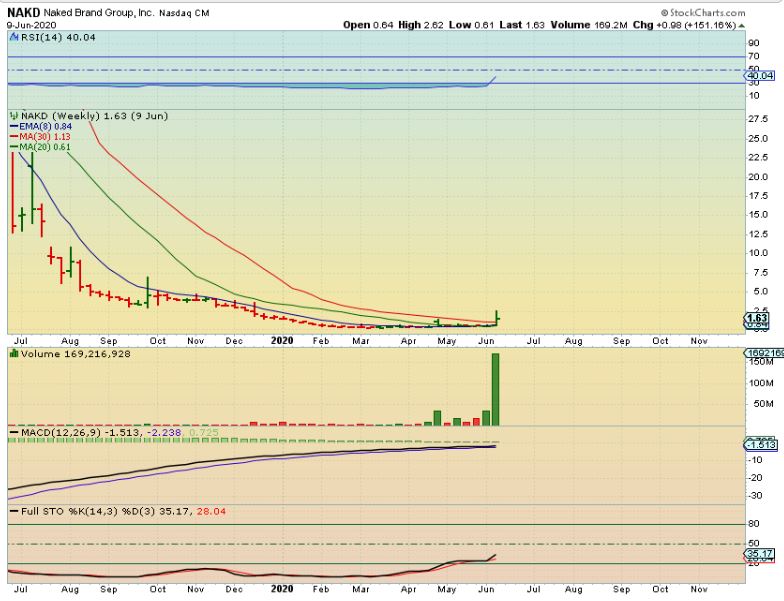Click the blue EMA(8) legend swatch
This screenshot has width=784, height=601.
(x=14, y=126)
